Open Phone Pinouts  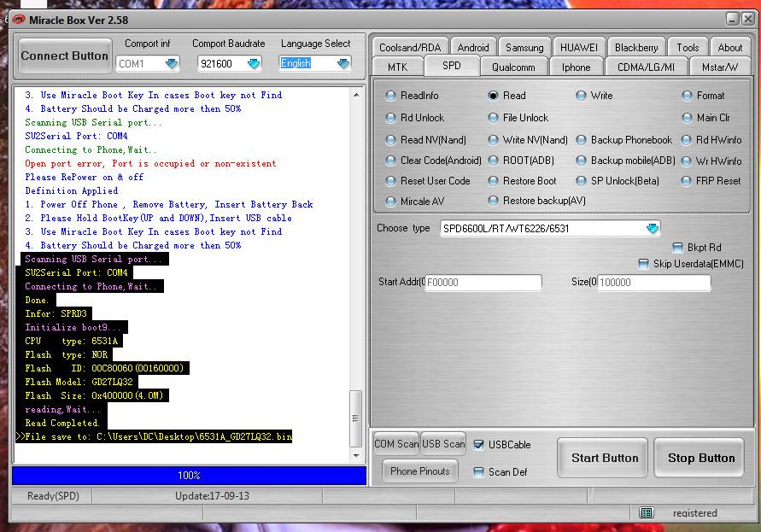point(420,471)
